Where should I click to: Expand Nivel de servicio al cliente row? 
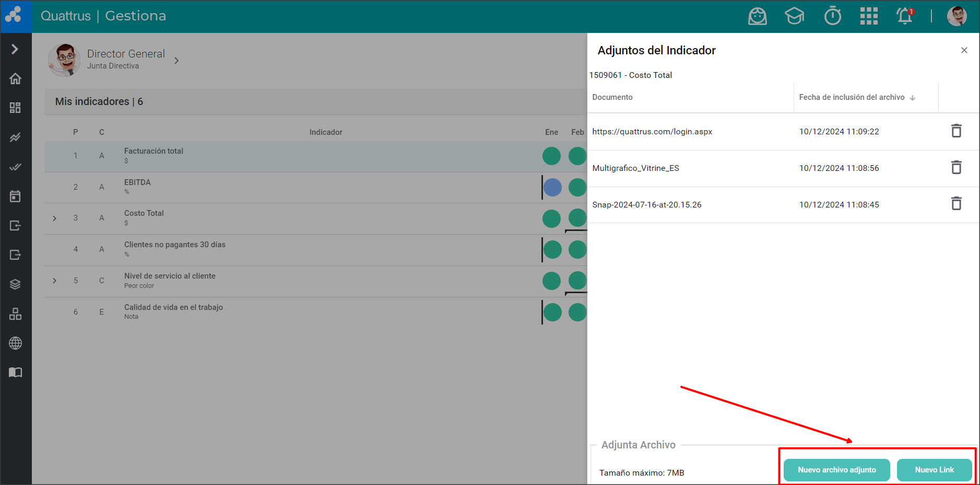54,281
